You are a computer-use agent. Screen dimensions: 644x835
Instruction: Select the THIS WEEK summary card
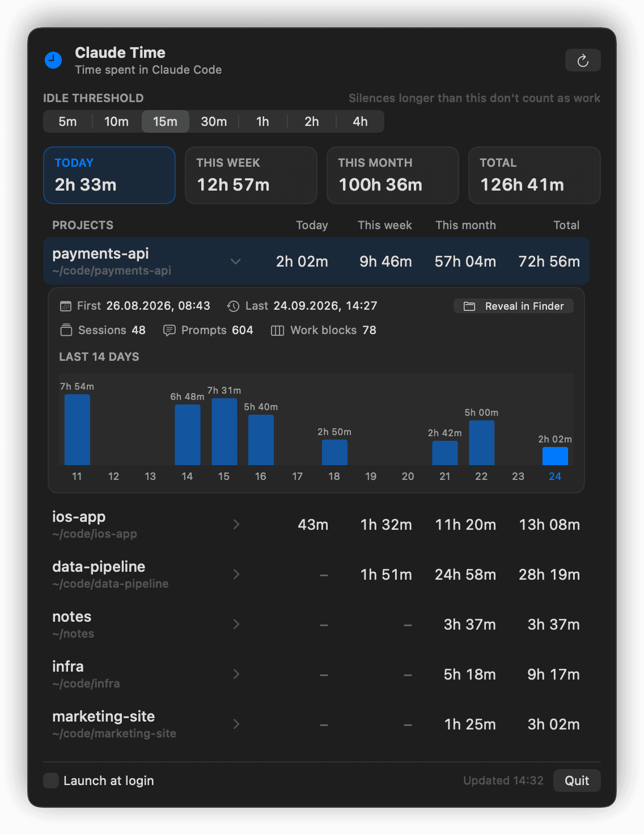pos(251,175)
